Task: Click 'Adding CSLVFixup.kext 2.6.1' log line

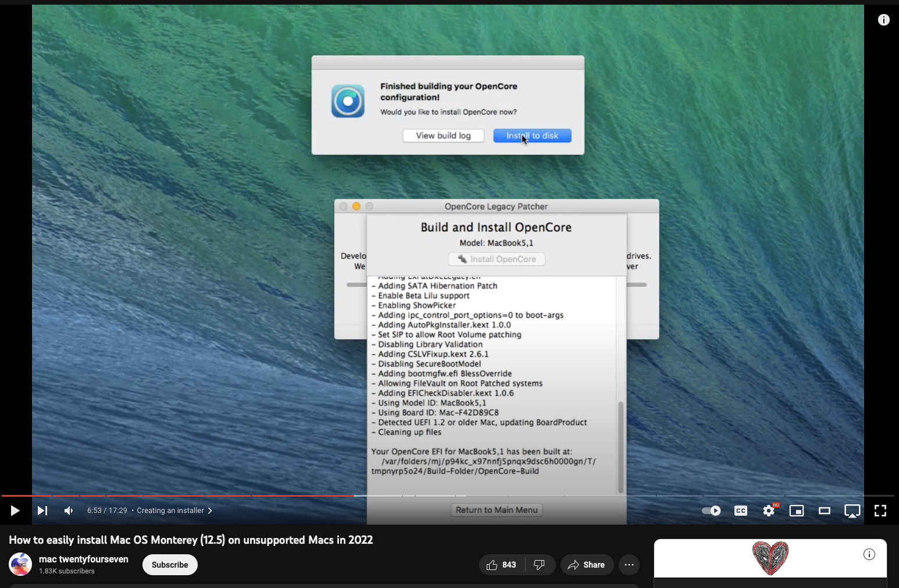Action: tap(430, 354)
